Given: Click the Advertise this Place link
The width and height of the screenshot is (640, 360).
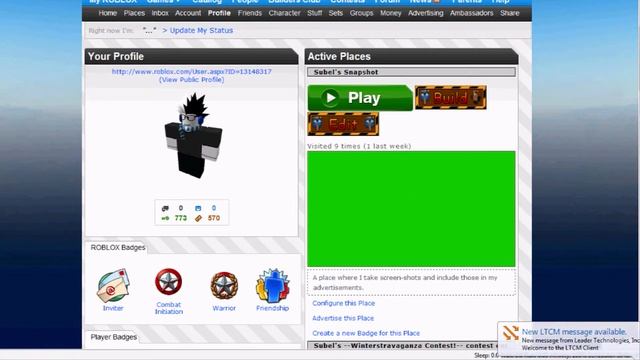Looking at the screenshot, I should pos(343,318).
